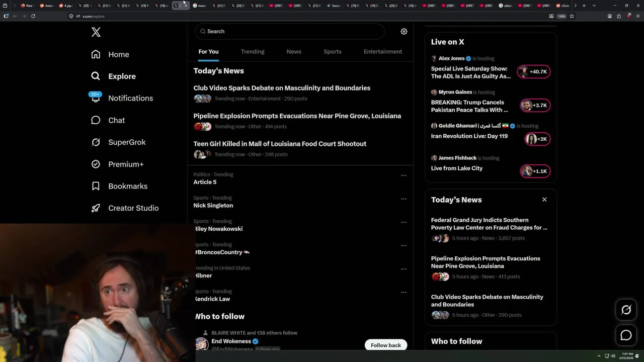Click Follow back for End Wokeness
The height and width of the screenshot is (362, 644).
[x=386, y=345]
